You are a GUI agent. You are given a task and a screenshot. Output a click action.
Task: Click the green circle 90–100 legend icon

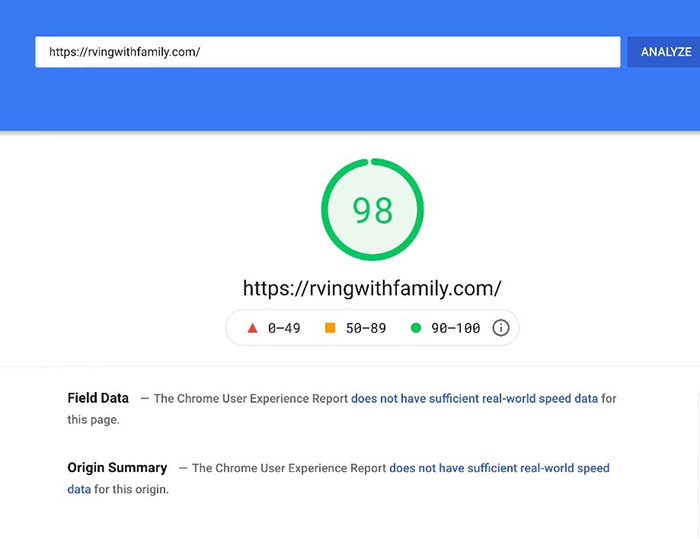point(415,328)
